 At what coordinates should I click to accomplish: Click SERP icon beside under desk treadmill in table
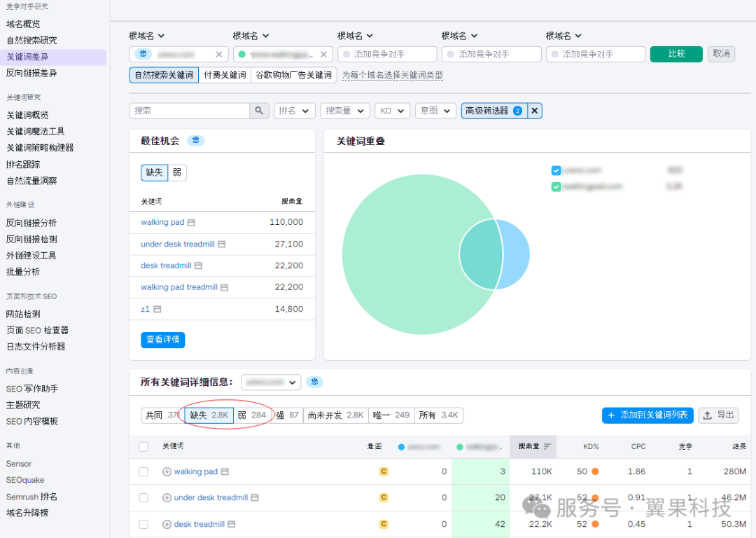coord(255,498)
